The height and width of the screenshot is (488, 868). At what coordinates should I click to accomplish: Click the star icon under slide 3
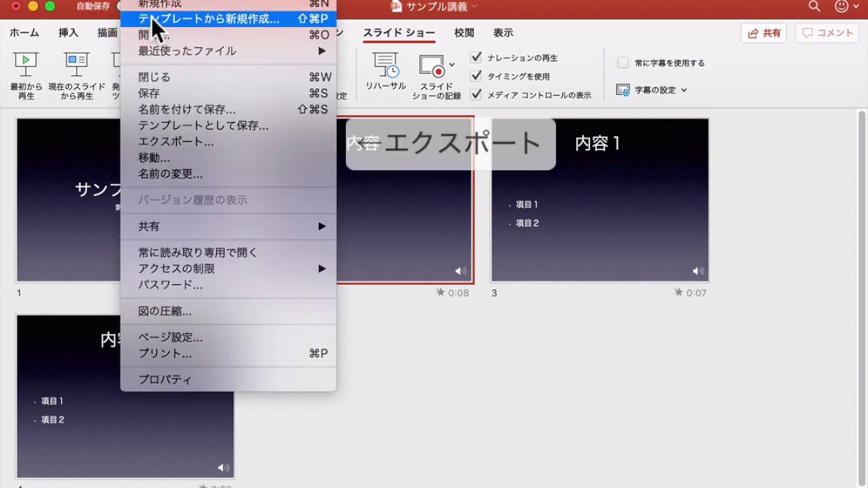[678, 292]
